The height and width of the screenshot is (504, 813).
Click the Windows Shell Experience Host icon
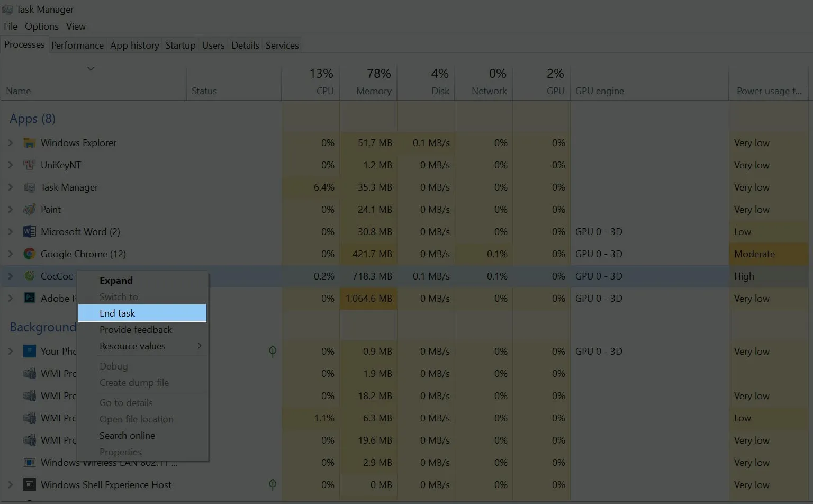[x=30, y=485]
